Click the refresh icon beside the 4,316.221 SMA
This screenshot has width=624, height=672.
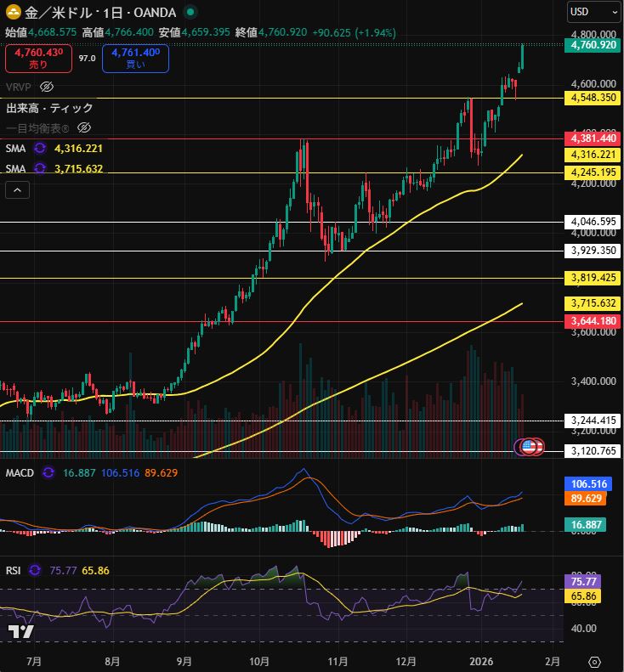(x=40, y=148)
